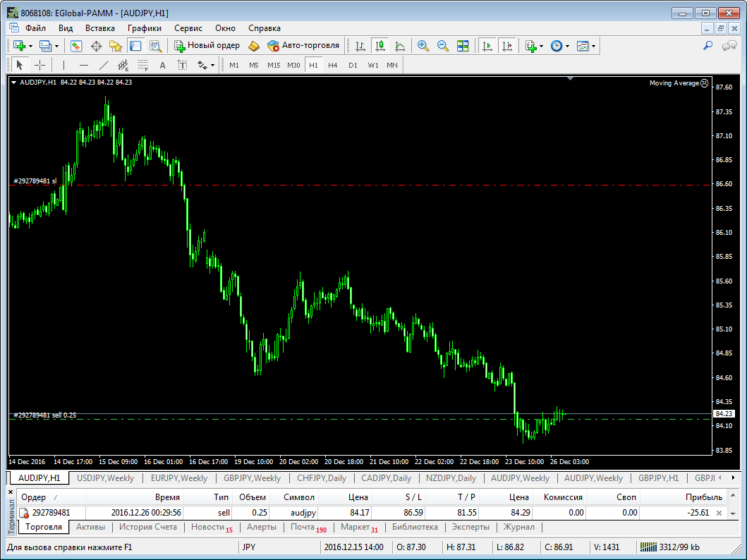
Task: Zoom out of the chart
Action: [x=443, y=46]
